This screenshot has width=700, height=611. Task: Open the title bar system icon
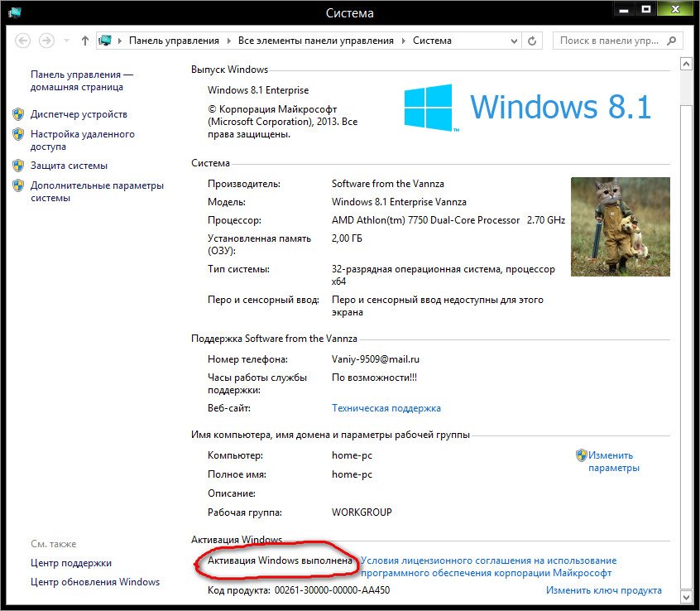coord(14,12)
